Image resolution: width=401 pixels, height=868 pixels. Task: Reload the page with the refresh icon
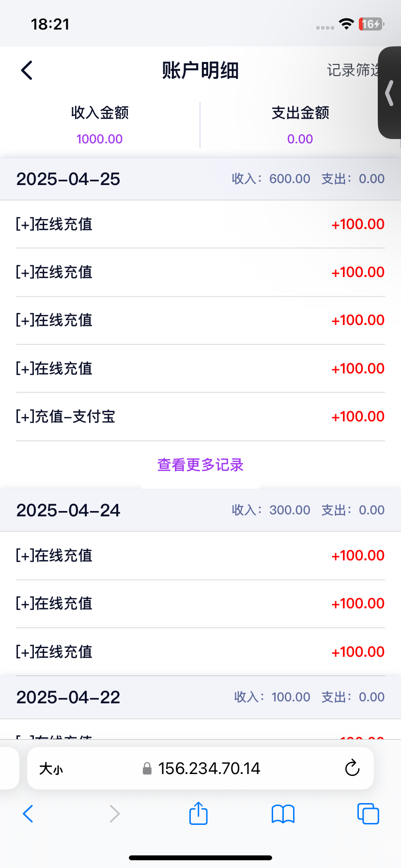352,768
